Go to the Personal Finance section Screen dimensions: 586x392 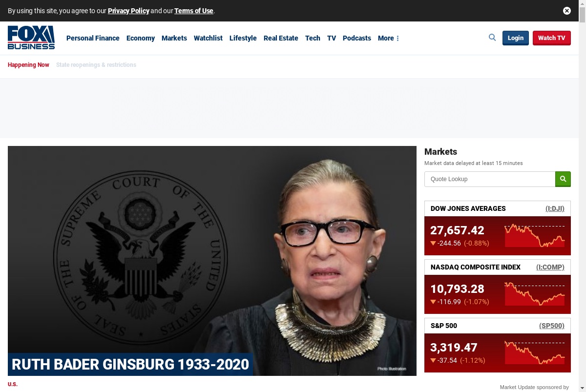click(x=93, y=38)
